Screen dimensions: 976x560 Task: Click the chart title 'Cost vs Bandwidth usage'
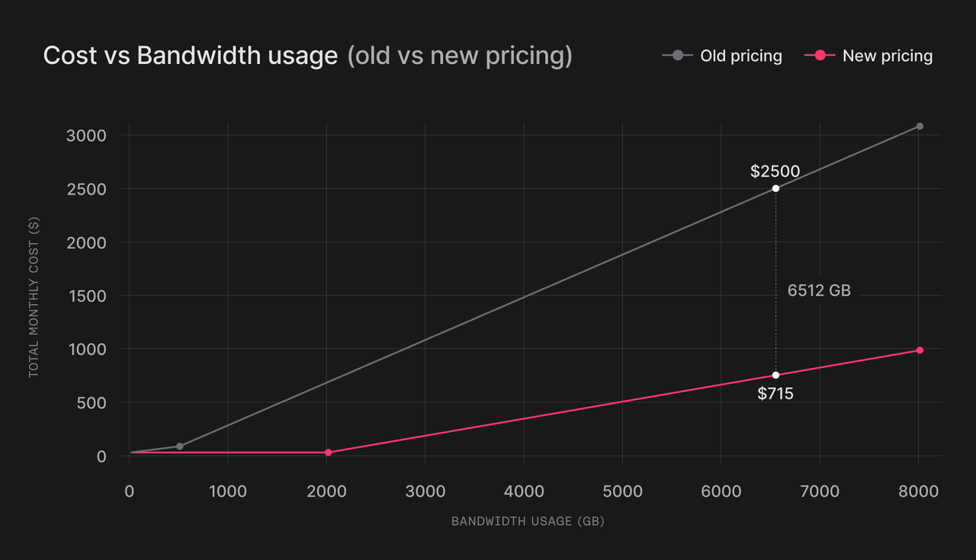190,56
